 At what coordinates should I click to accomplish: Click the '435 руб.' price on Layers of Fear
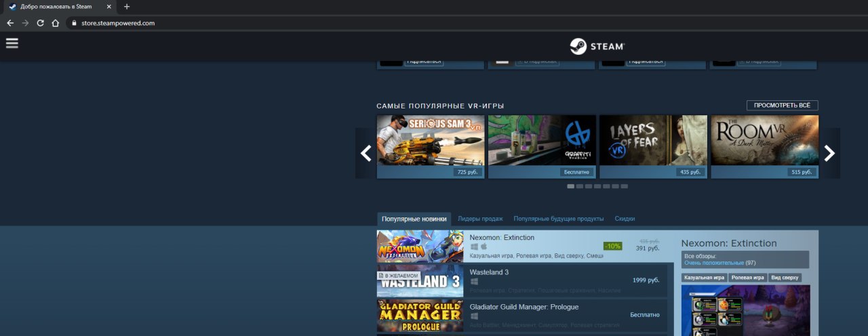point(690,172)
